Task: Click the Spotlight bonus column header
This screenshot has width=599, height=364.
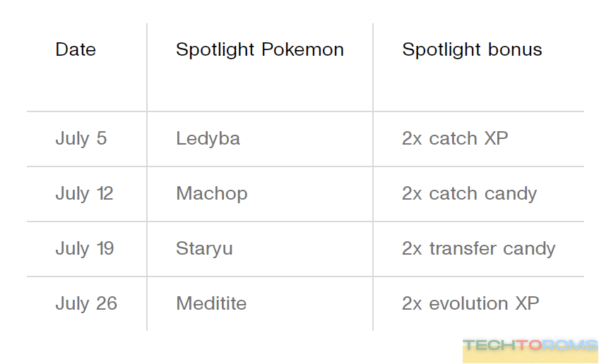Action: (x=472, y=50)
